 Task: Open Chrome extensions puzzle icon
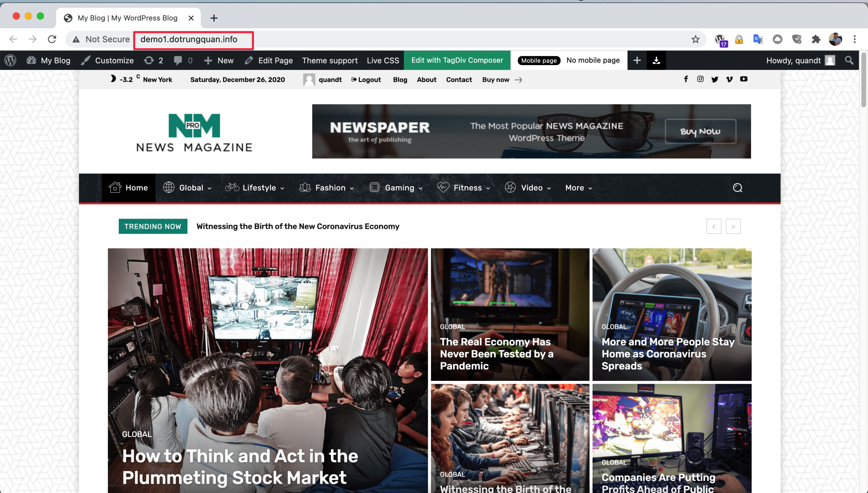816,39
